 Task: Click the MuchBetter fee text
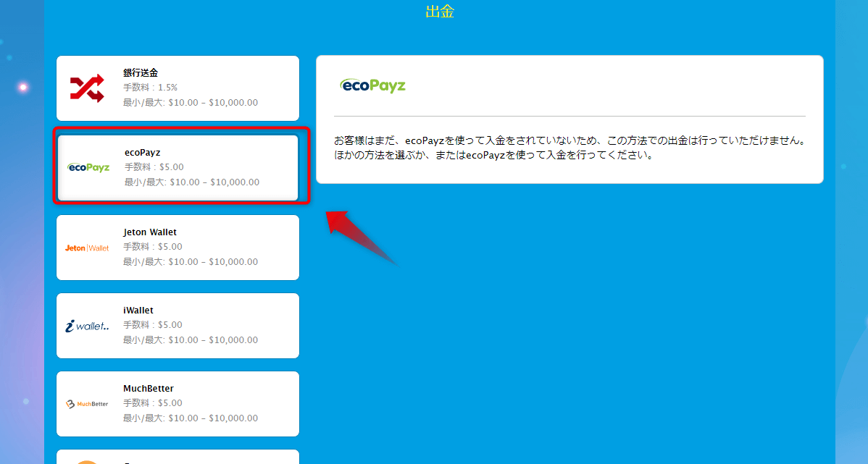point(152,402)
